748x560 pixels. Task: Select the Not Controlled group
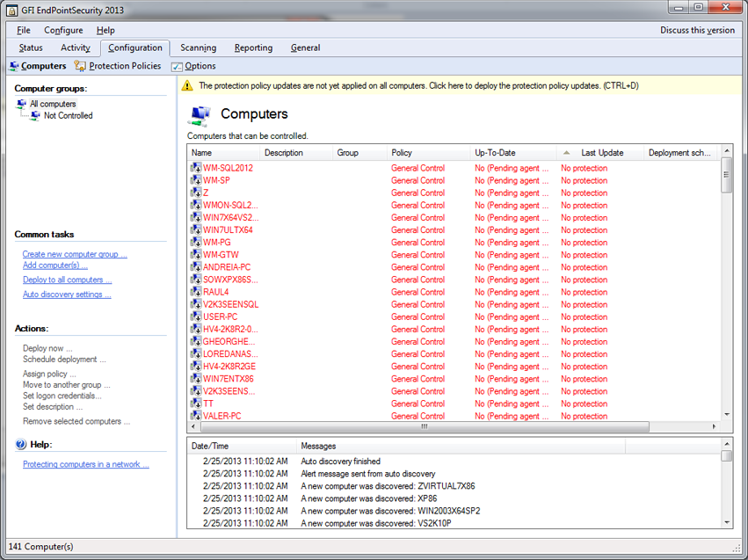[x=69, y=115]
